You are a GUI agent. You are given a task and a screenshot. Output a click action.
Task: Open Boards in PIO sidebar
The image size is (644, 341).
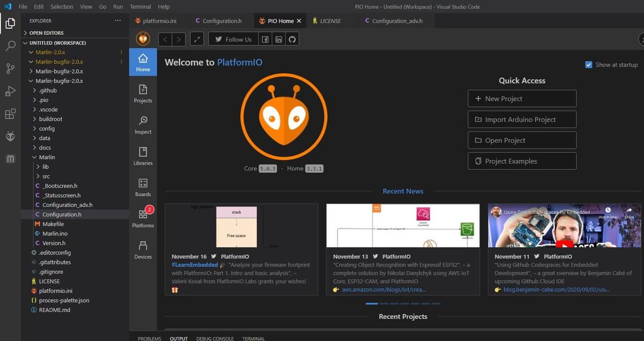143,187
